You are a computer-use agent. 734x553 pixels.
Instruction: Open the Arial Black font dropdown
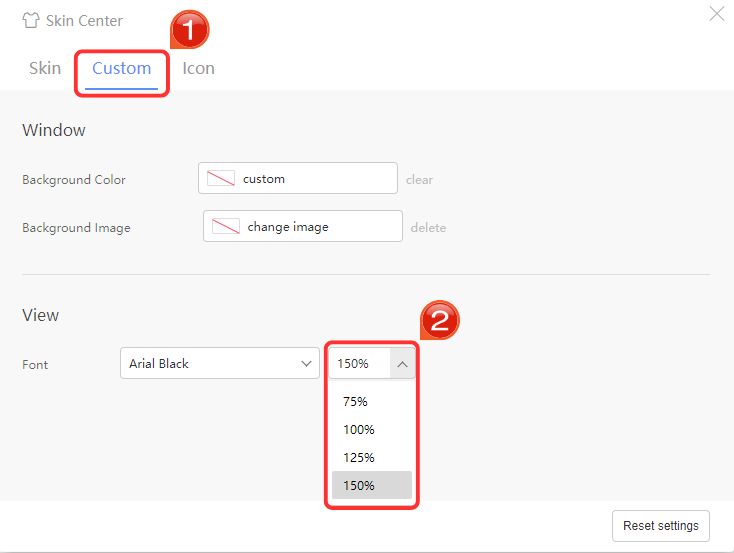(210, 364)
